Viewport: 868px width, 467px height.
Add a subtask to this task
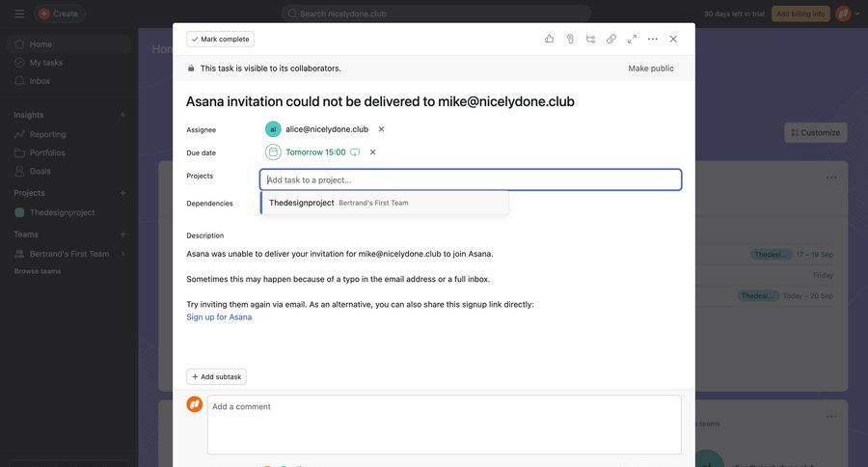pyautogui.click(x=216, y=376)
